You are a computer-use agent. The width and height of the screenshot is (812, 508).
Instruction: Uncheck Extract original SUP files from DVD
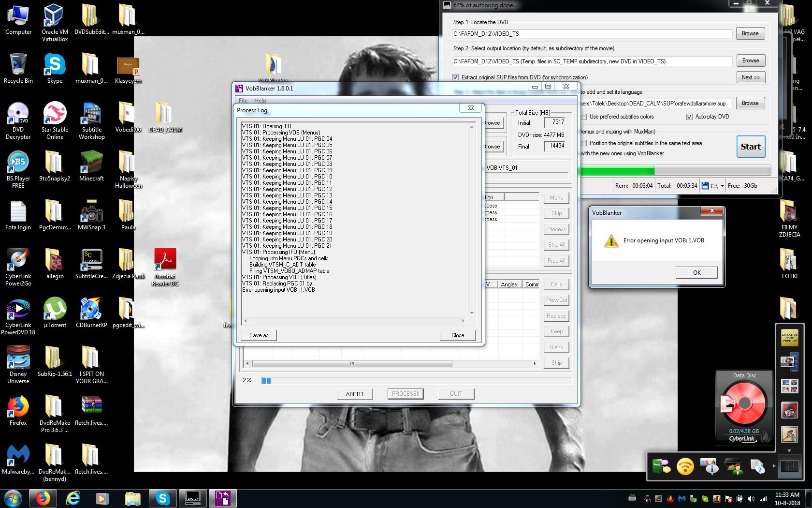point(455,77)
